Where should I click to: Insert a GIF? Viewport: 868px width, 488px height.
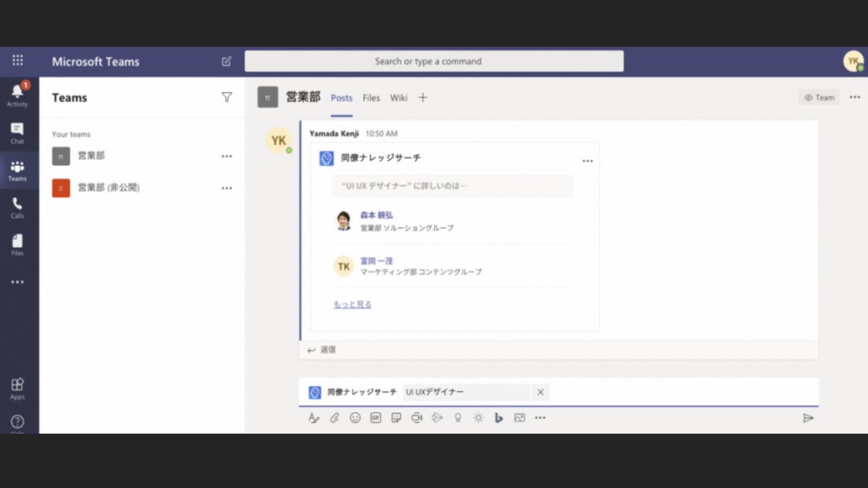click(x=375, y=418)
